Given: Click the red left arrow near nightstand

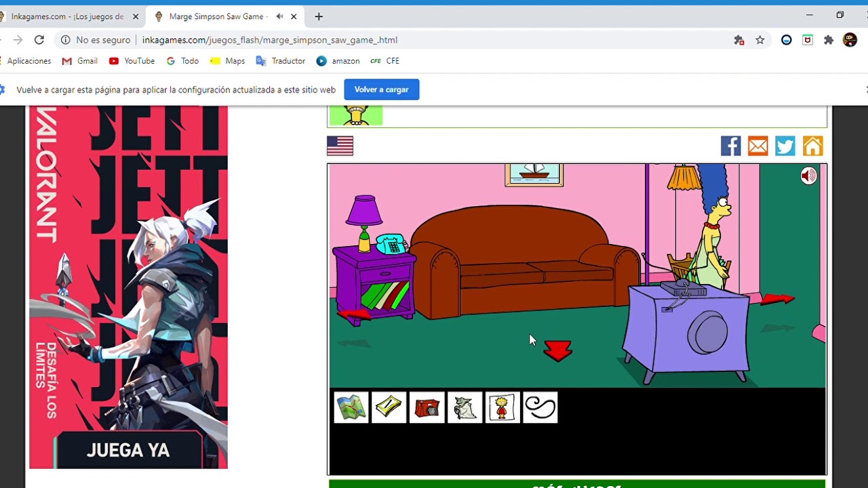Looking at the screenshot, I should coord(354,314).
